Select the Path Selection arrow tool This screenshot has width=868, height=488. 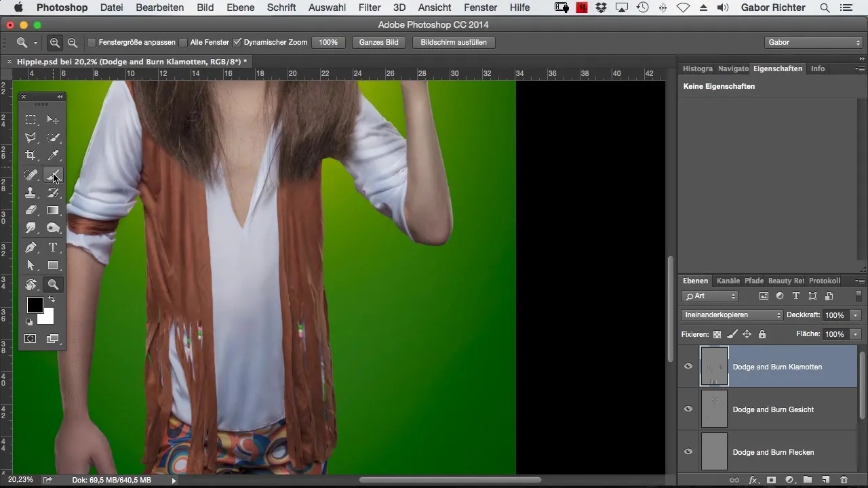31,265
